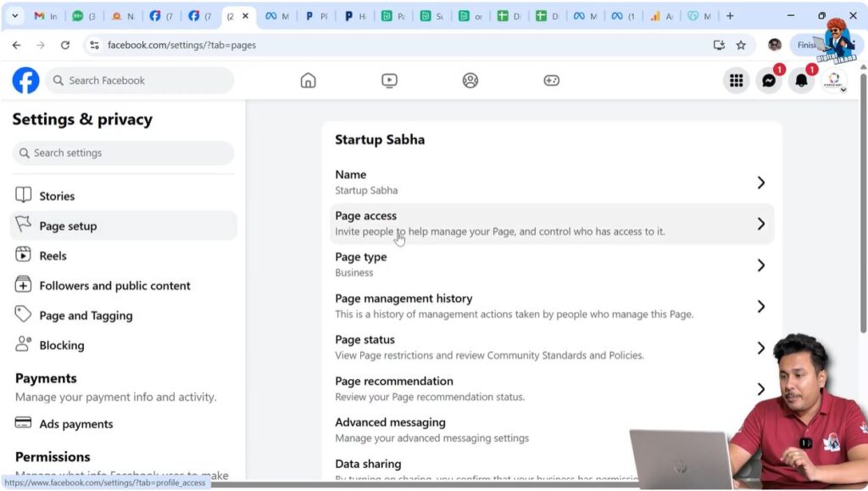Expand the Page status chevron
The image size is (868, 491).
coord(761,348)
